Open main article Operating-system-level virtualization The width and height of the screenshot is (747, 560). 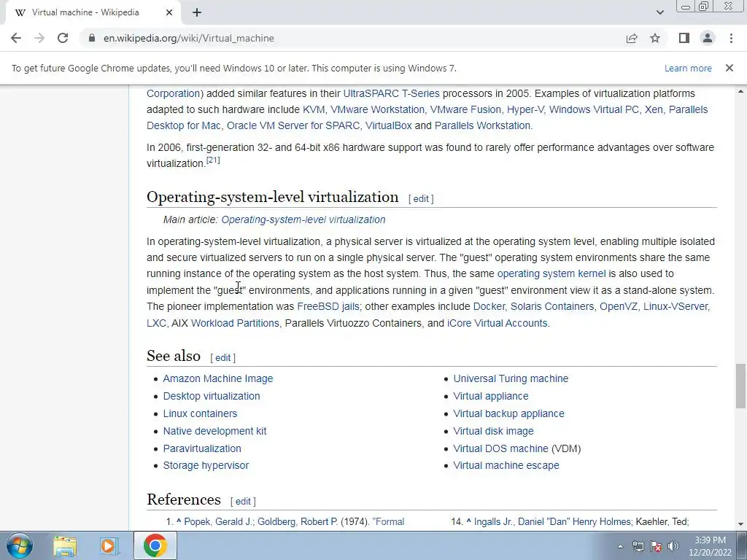coord(303,219)
